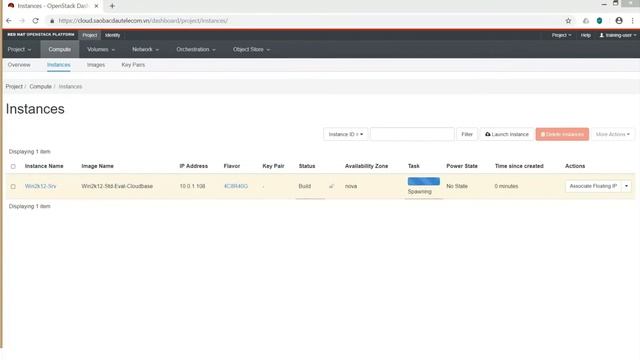This screenshot has height=360, width=640.
Task: Click the Launch Instance button
Action: [507, 134]
